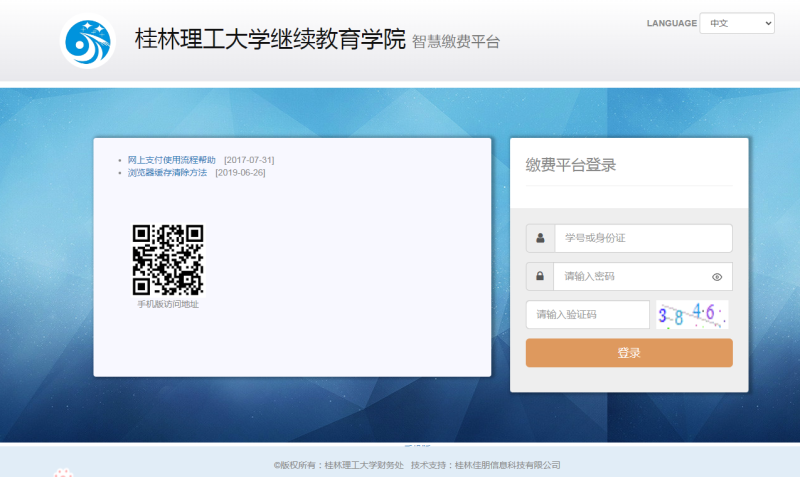Open the 浏览器缓存清除方法 link
The image size is (800, 477).
[167, 173]
